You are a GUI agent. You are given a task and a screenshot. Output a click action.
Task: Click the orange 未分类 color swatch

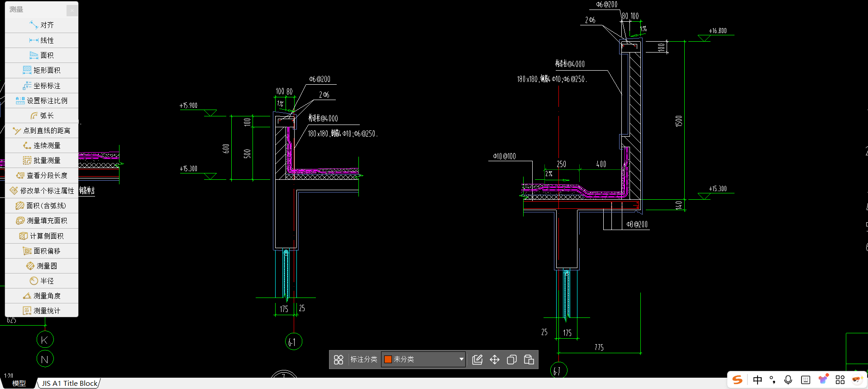[x=388, y=359]
